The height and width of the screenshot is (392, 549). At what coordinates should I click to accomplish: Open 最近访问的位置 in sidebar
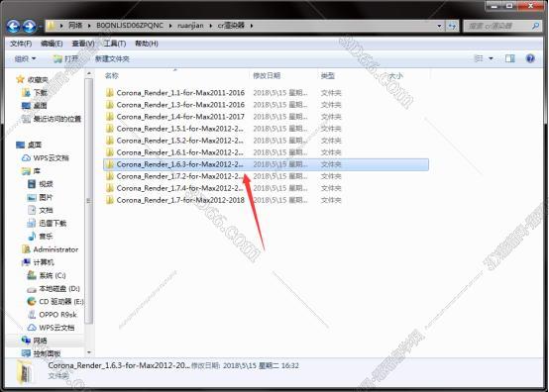(57, 119)
